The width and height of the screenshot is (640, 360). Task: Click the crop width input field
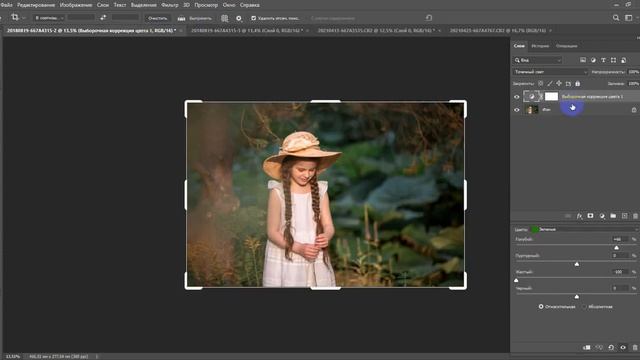tap(81, 18)
